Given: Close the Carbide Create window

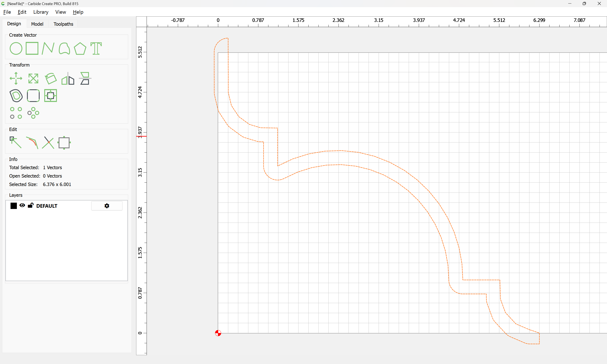Looking at the screenshot, I should click(599, 3).
